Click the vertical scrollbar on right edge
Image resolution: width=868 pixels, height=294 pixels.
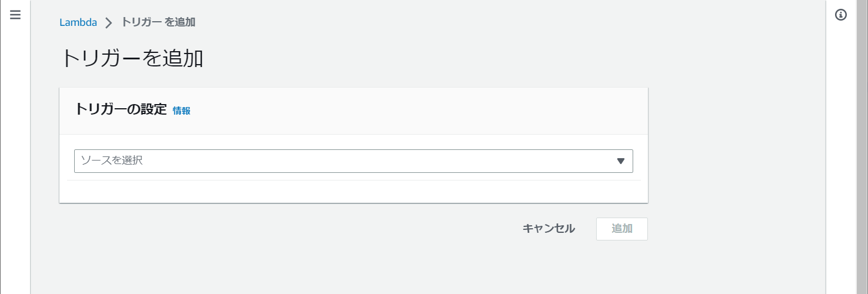click(x=862, y=147)
